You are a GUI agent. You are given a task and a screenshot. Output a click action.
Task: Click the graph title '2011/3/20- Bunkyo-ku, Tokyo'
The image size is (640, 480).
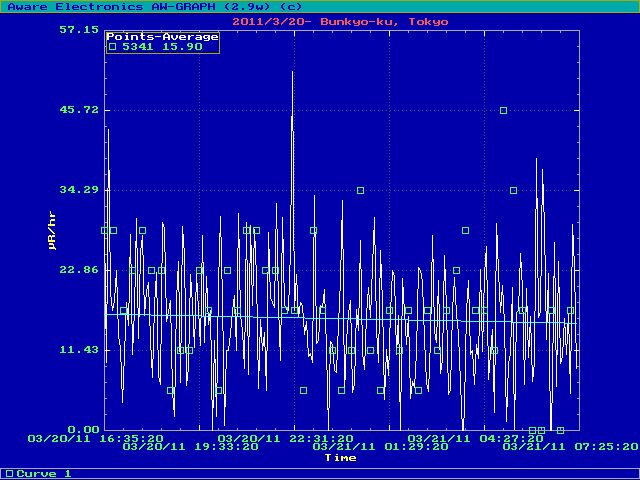(x=340, y=21)
